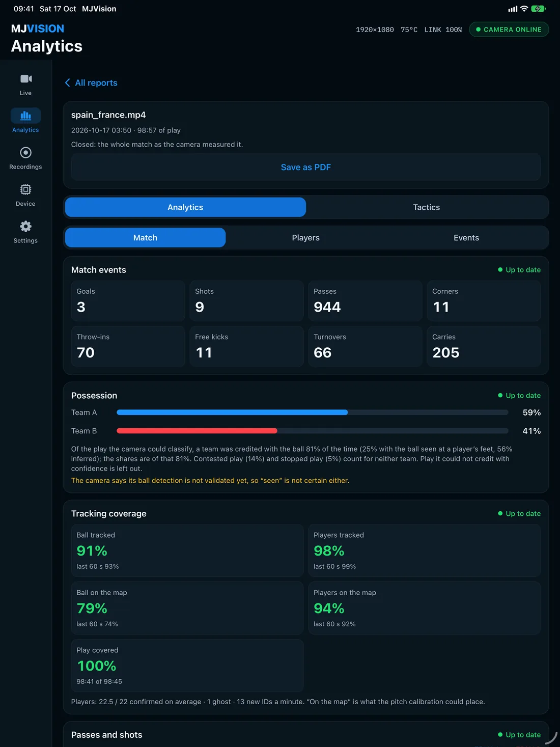Save the report as PDF
The height and width of the screenshot is (747, 560).
306,167
